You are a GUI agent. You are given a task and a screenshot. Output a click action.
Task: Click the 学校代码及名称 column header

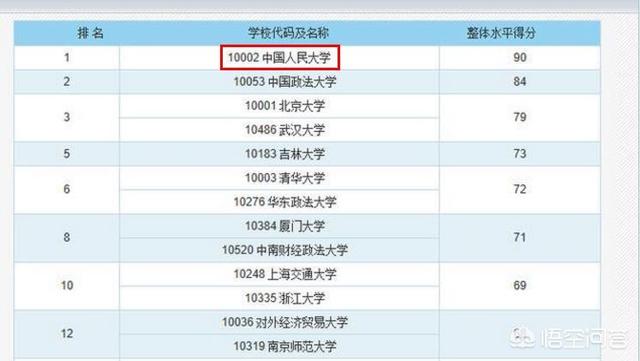[288, 33]
